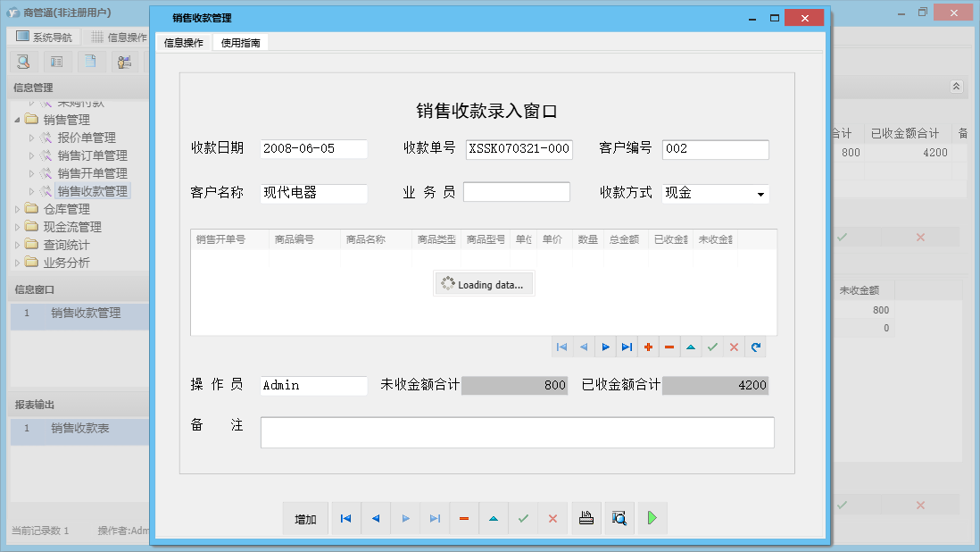Click the red plus icon to insert record
980x552 pixels.
point(648,347)
